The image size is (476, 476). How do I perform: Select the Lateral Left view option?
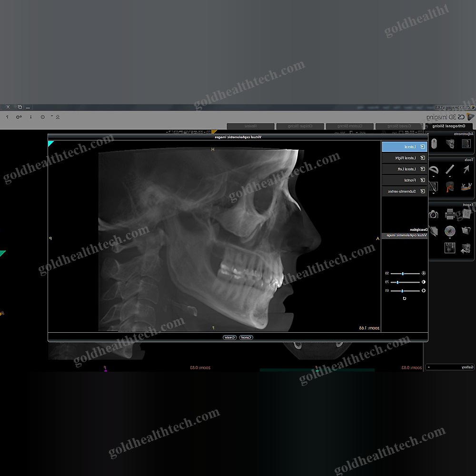(x=404, y=169)
